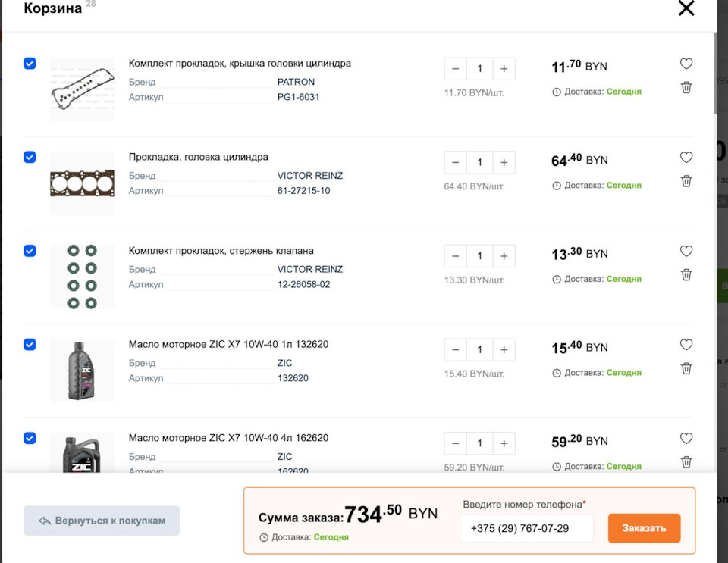Increase quantity of PATRON gasket kit

click(504, 69)
